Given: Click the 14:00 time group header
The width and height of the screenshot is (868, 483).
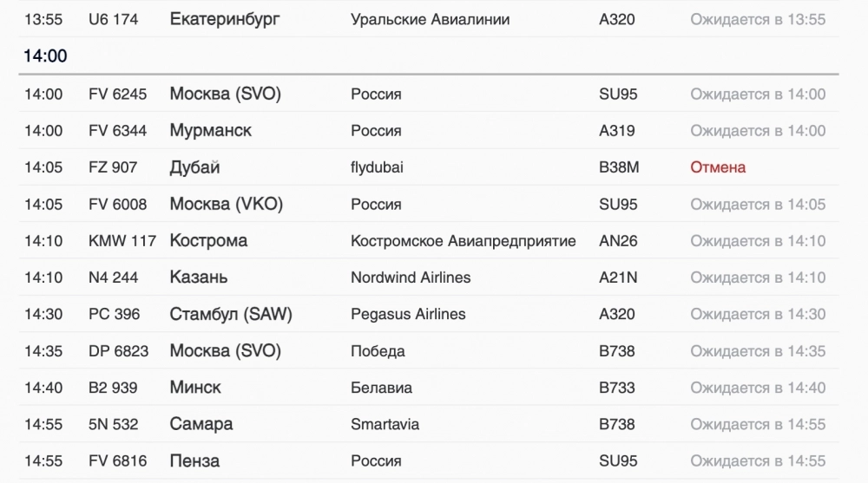Looking at the screenshot, I should (x=45, y=56).
